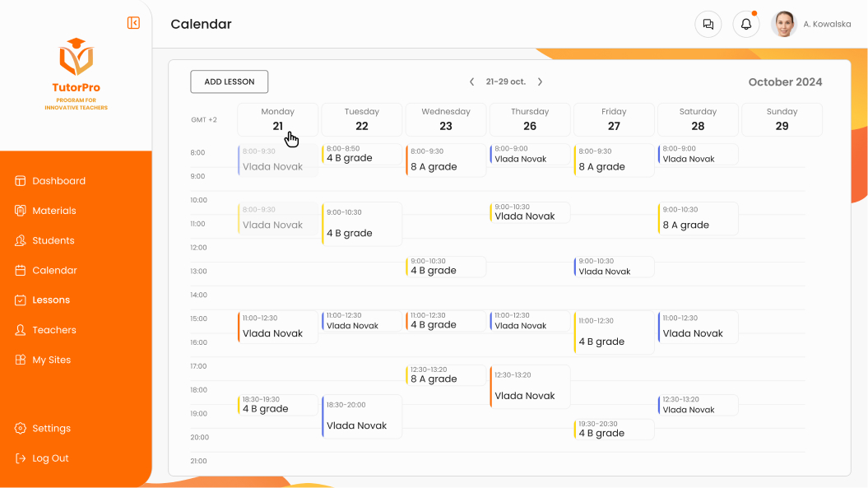Open the Calendar menu item
Viewport: 868px width, 488px height.
coord(54,270)
